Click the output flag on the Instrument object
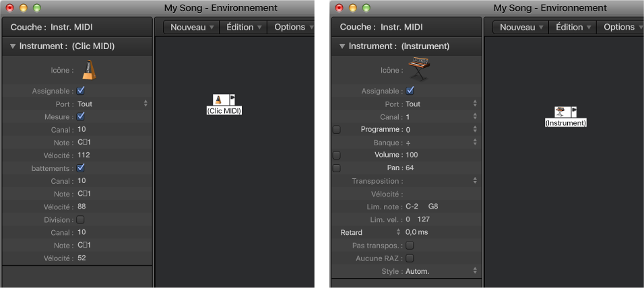Image resolution: width=644 pixels, height=288 pixels. point(574,112)
